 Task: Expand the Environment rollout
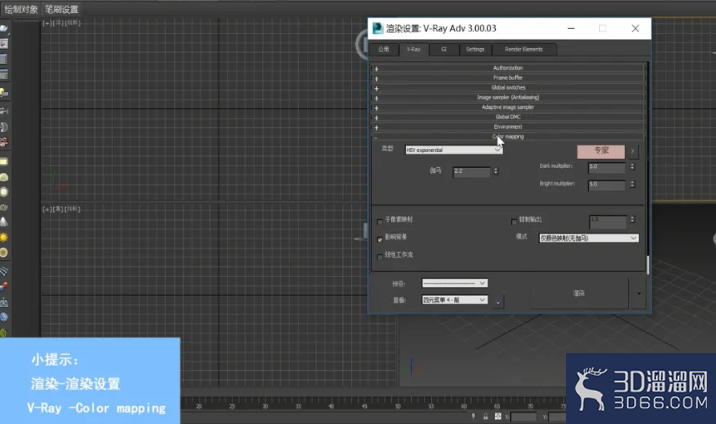pyautogui.click(x=508, y=127)
